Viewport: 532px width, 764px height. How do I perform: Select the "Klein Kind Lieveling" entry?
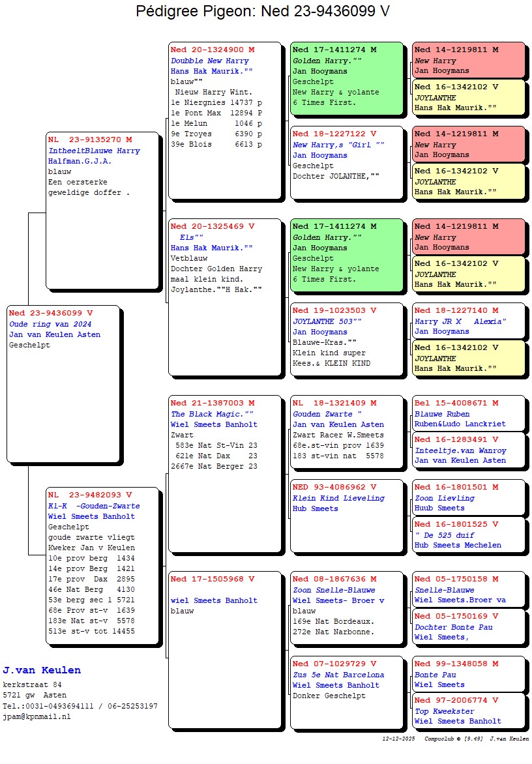(x=346, y=515)
